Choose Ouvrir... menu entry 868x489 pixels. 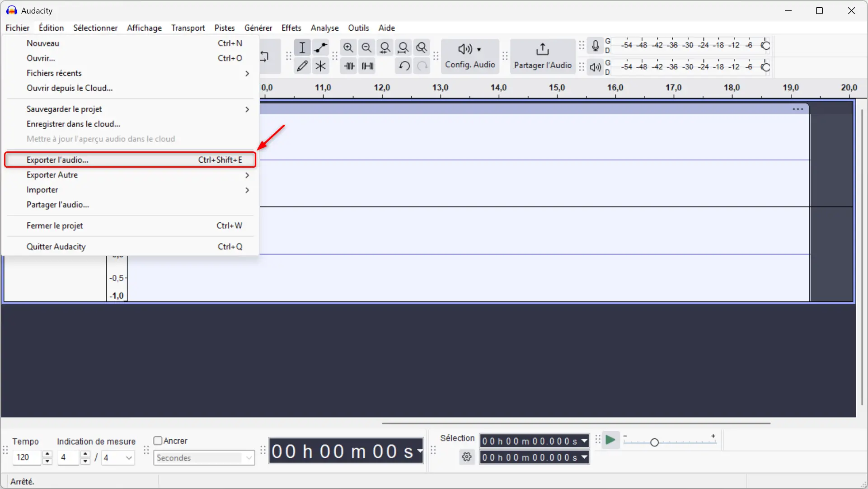pos(130,58)
